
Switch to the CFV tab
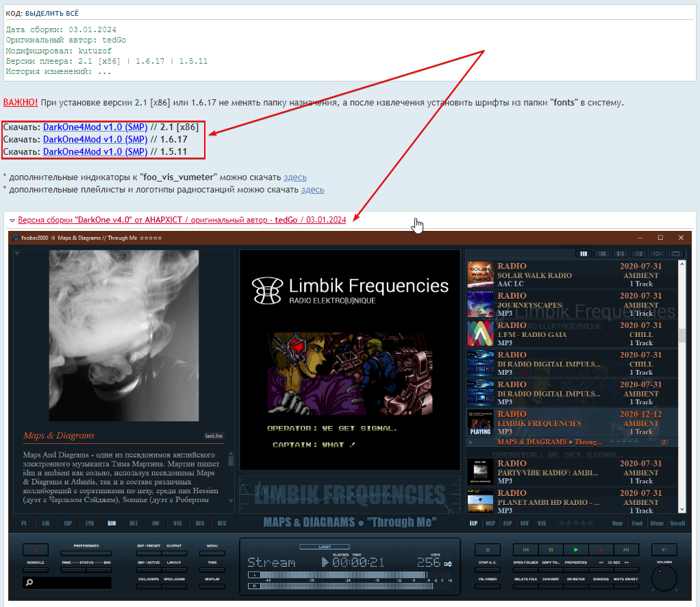525,523
